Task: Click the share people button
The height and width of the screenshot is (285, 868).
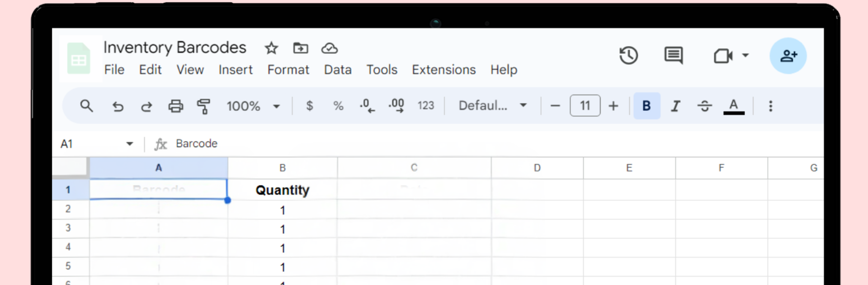Action: coord(788,56)
